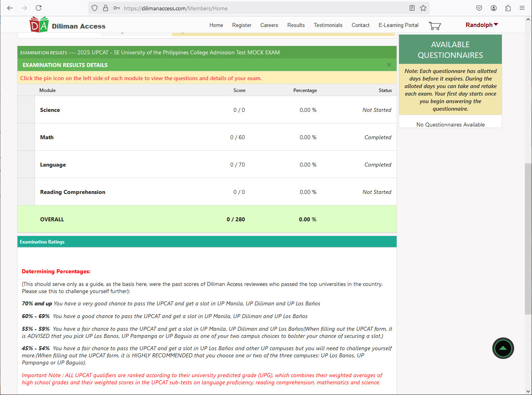The height and width of the screenshot is (395, 532).
Task: Open the Firefox hamburger application menu
Action: click(522, 8)
